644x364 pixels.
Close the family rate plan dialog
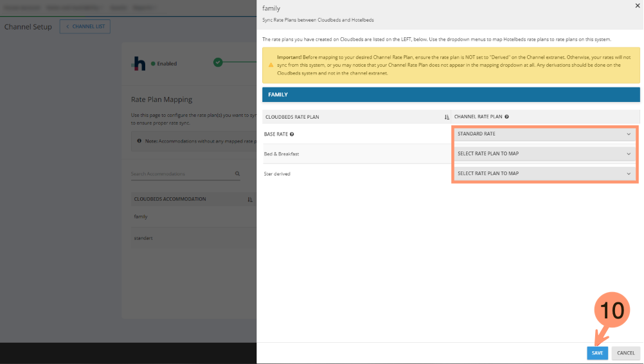click(637, 6)
